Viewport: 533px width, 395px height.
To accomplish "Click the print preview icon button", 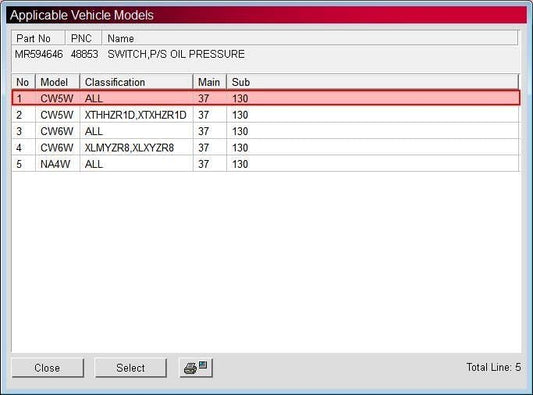I will click(x=196, y=367).
